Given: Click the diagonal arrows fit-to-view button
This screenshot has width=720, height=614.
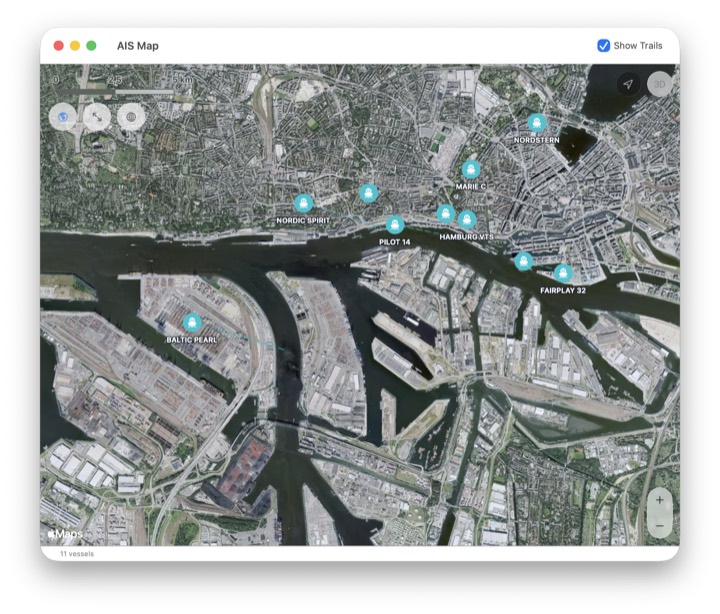Looking at the screenshot, I should click(x=97, y=117).
